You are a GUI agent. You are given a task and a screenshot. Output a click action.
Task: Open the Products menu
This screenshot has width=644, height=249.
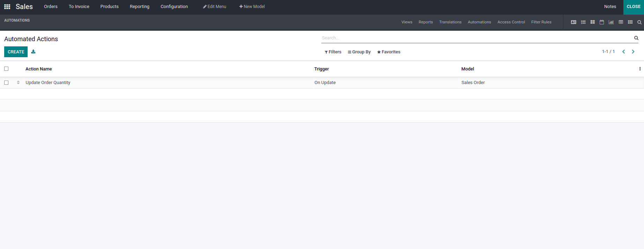109,7
